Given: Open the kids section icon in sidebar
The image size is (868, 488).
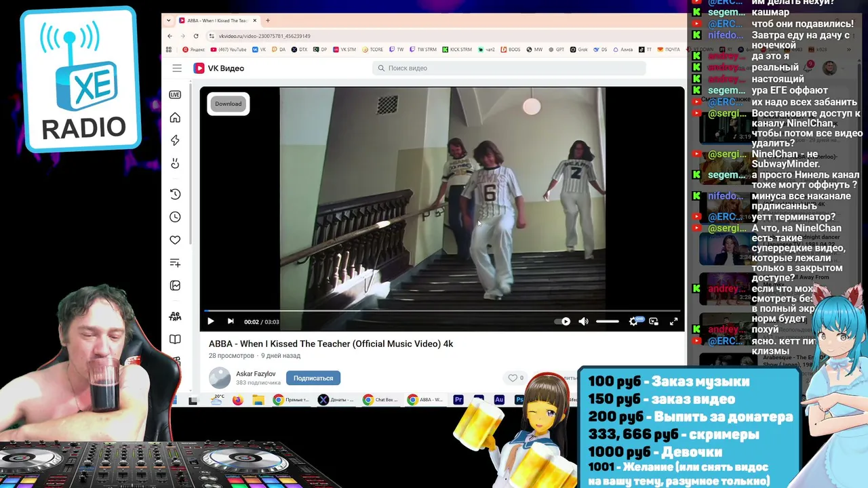Looking at the screenshot, I should coord(175,317).
